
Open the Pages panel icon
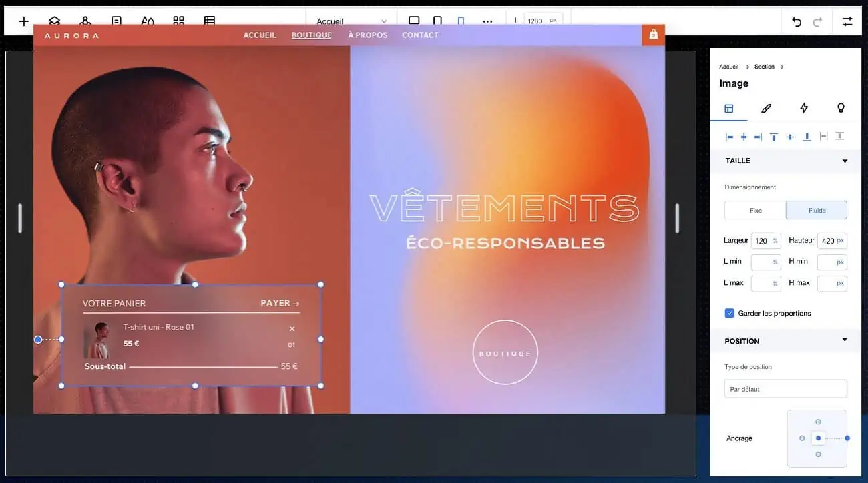[116, 21]
